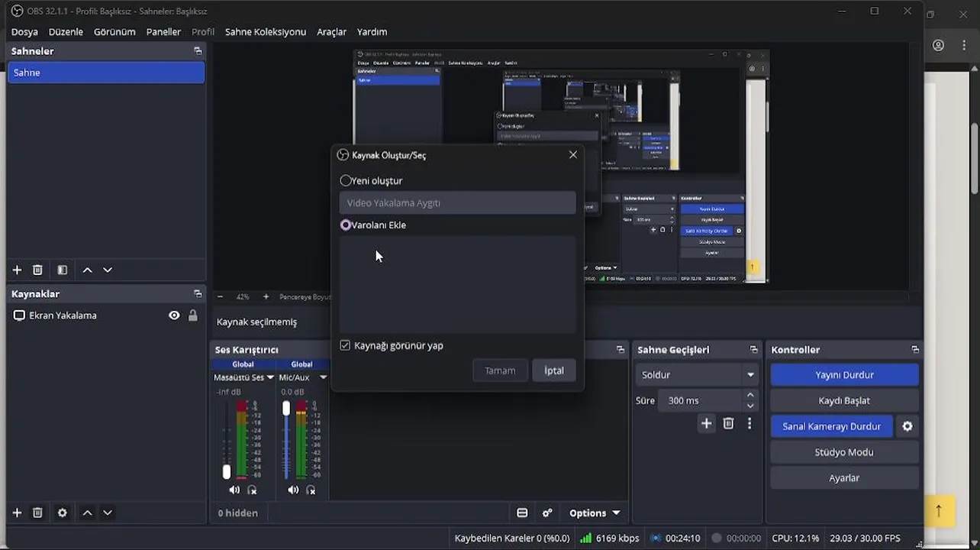Screen dimensions: 980x550
Task: Open the Yardım menu
Action: [x=372, y=31]
